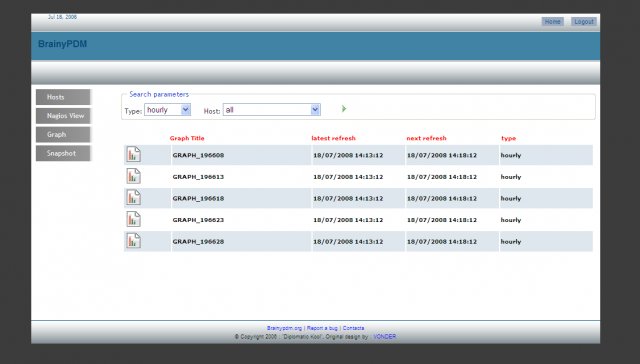Screen dimensions: 640x364
Task: Run search with the green arrow
Action: click(x=344, y=109)
